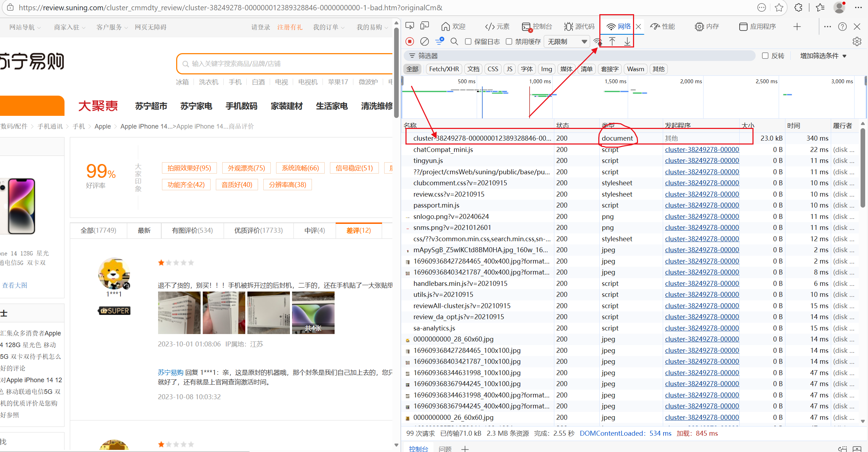This screenshot has height=452, width=868.
Task: Filter requests by JS type
Action: coord(509,69)
